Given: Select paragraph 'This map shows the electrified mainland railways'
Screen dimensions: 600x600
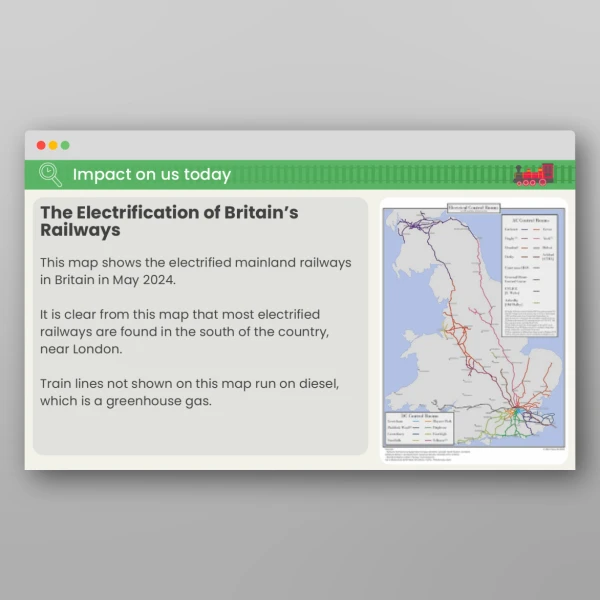Looking at the screenshot, I should (x=196, y=271).
